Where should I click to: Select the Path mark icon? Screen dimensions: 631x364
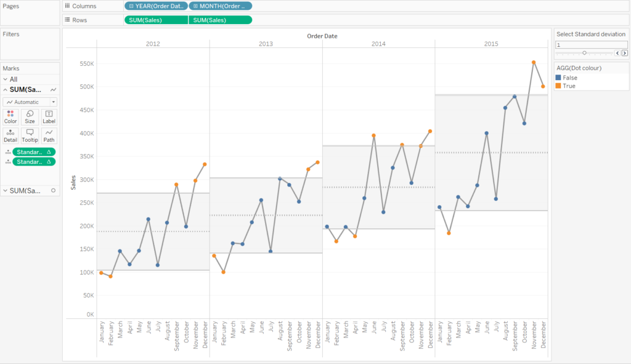pos(49,135)
